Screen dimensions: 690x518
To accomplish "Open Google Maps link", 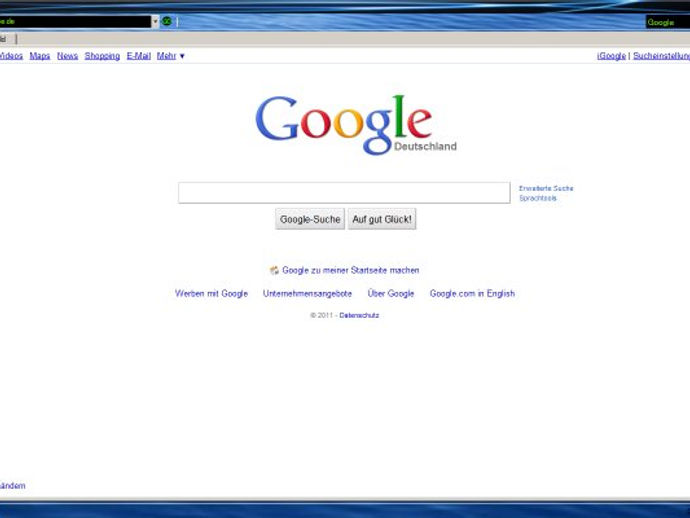I will pyautogui.click(x=40, y=56).
